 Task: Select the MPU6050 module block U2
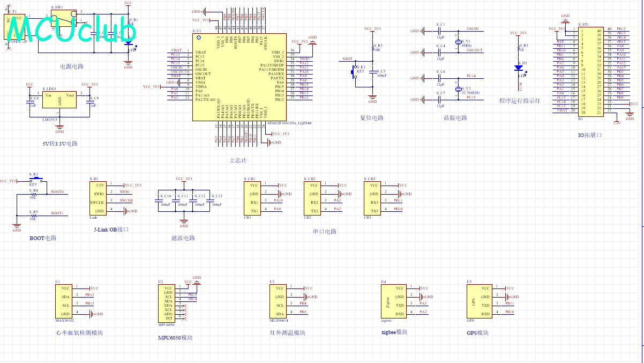169,303
